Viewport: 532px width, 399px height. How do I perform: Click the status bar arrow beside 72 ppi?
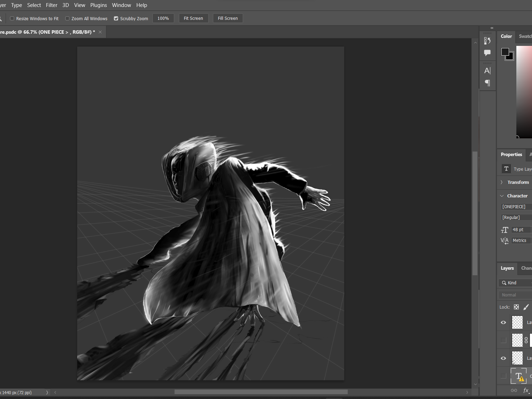(x=47, y=392)
